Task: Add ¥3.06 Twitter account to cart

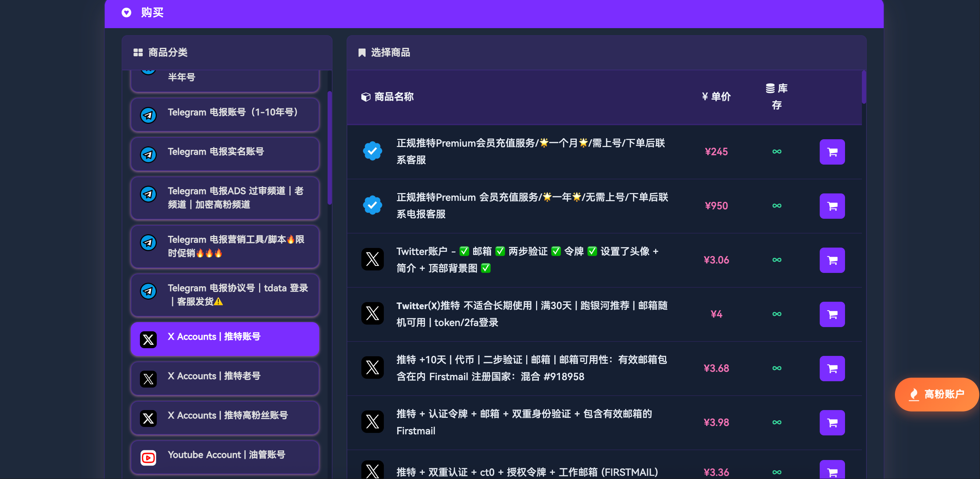Action: click(x=832, y=260)
